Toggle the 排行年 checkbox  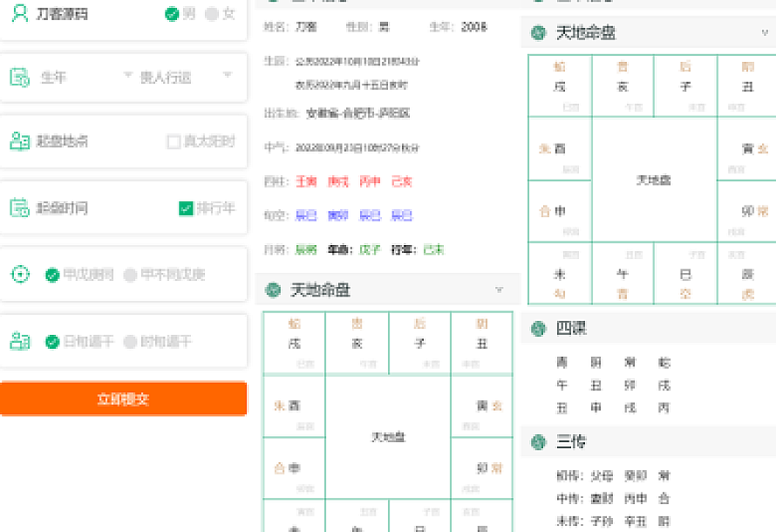pyautogui.click(x=185, y=208)
